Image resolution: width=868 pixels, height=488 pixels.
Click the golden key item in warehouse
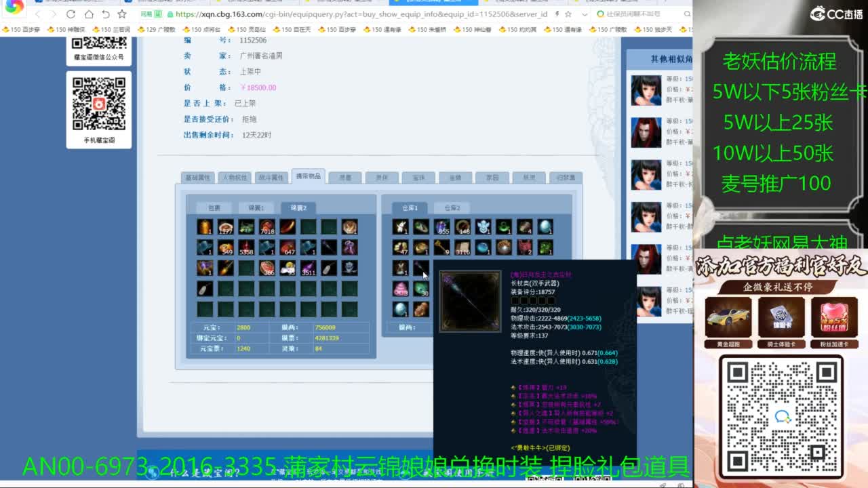point(441,248)
